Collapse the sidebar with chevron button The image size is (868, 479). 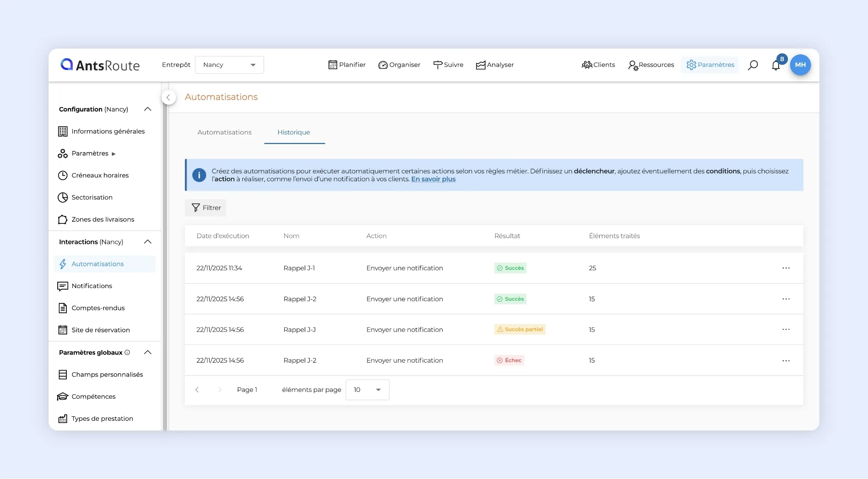coord(168,97)
